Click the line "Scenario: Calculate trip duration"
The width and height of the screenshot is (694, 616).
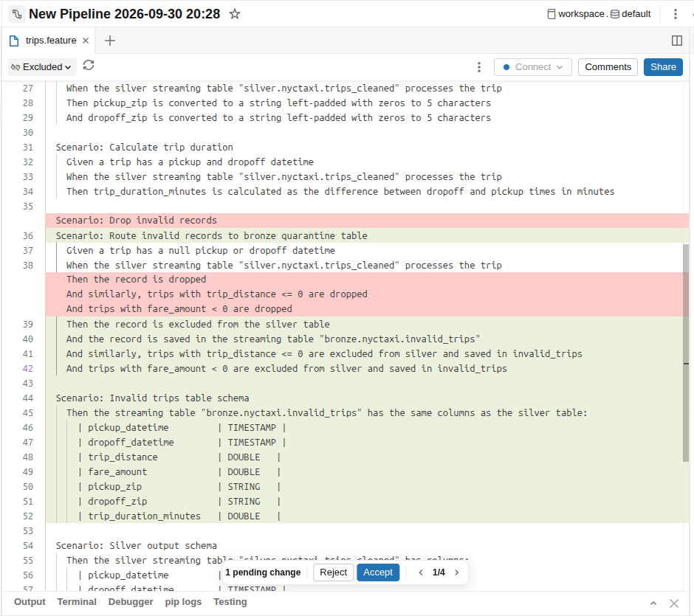coord(144,148)
